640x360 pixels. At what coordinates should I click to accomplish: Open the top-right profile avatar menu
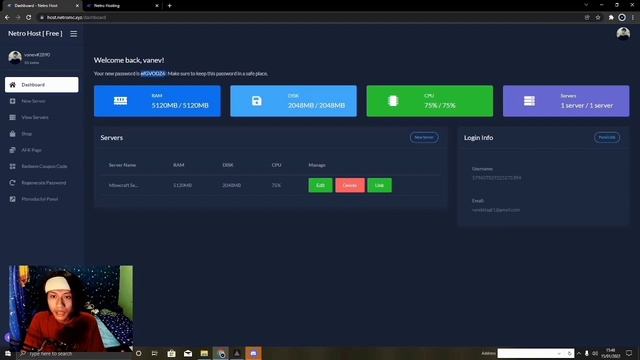(623, 33)
